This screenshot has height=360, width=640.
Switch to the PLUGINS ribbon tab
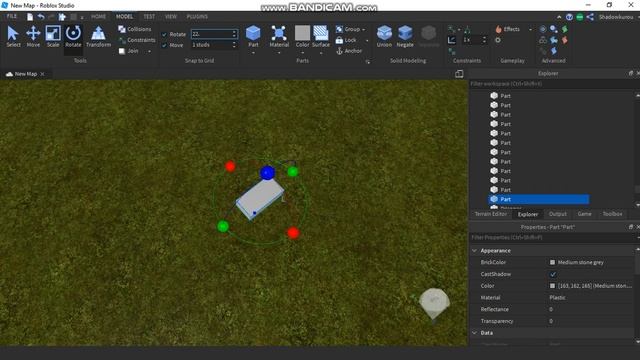[x=197, y=17]
